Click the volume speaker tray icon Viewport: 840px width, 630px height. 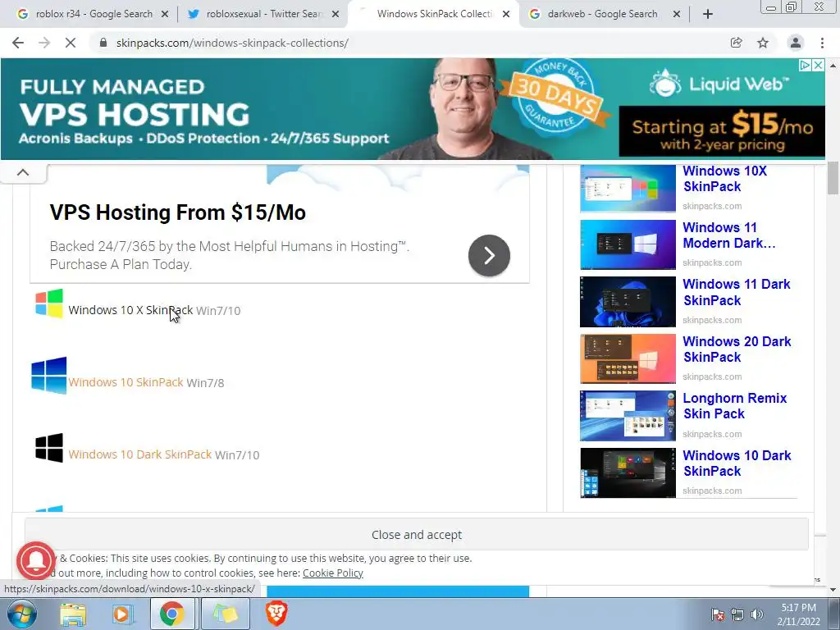tap(757, 614)
